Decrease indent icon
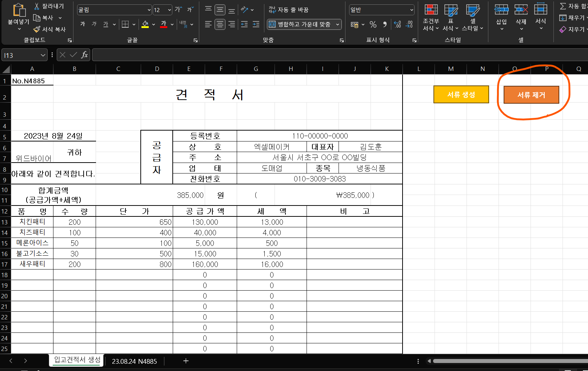 coord(244,24)
